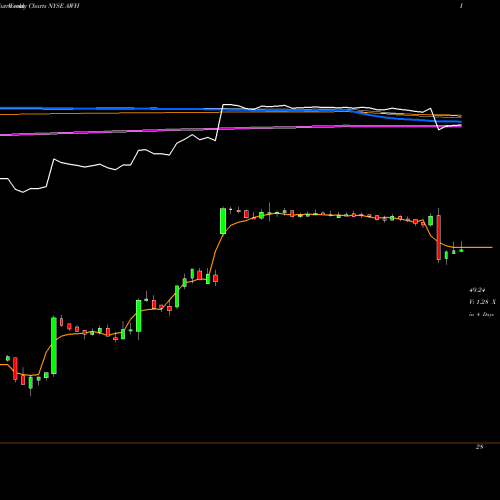This screenshot has height=500, width=500.
Task: Click the last green candlestick on the chart
Action: pos(461,249)
